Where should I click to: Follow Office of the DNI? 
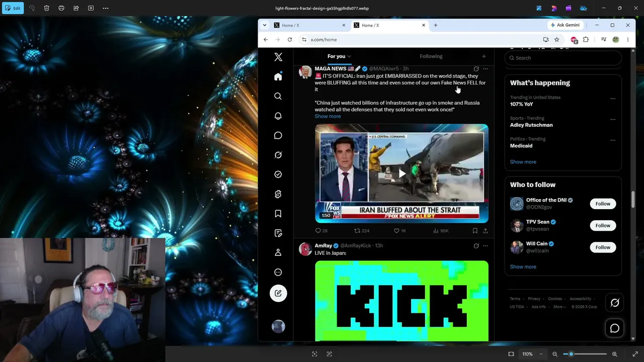pos(603,204)
